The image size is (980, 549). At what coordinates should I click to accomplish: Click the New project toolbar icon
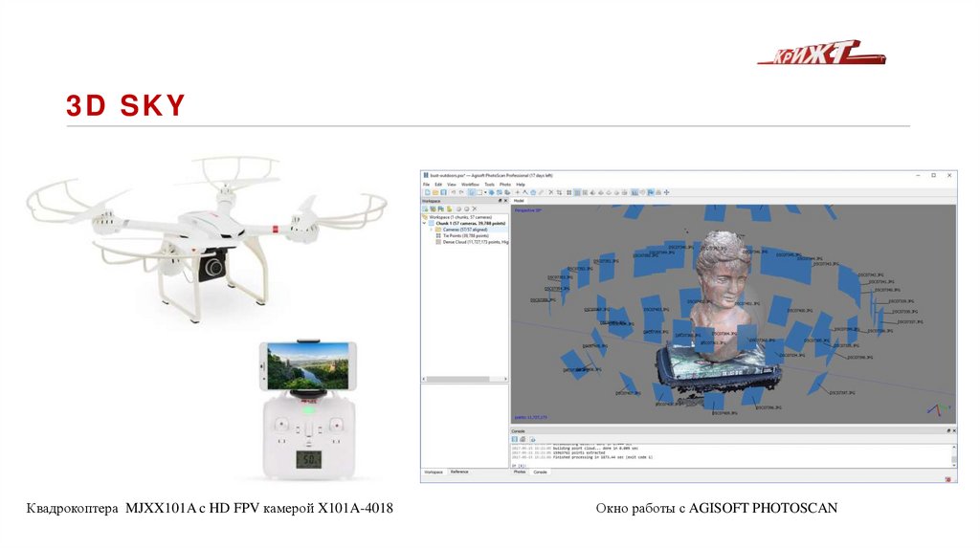tap(428, 192)
